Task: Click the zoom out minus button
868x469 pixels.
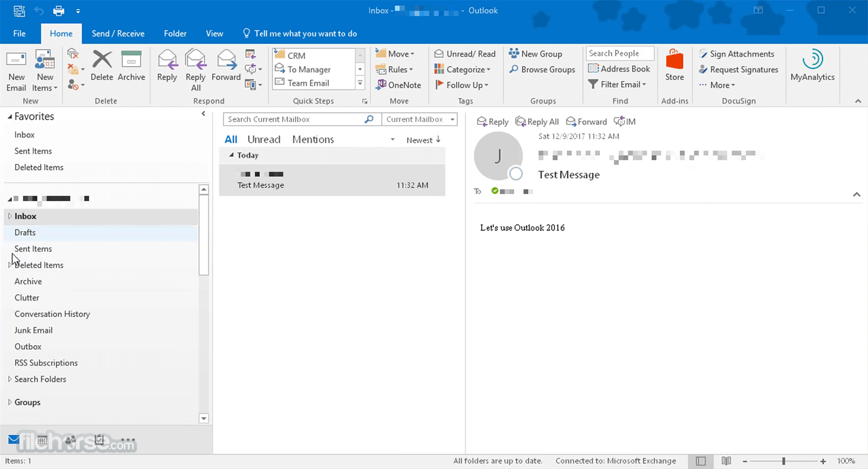Action: click(x=745, y=461)
